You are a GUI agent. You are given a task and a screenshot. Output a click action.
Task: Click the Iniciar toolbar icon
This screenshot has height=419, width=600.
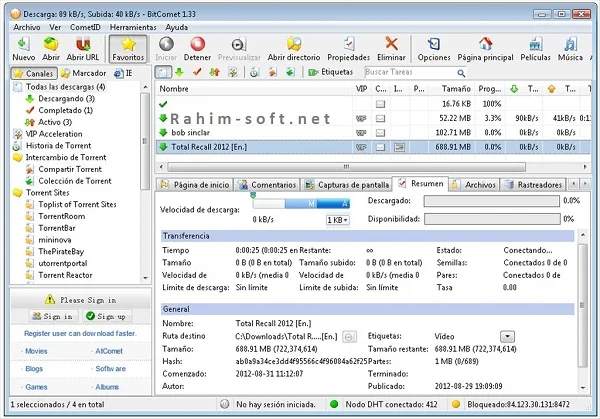[166, 49]
